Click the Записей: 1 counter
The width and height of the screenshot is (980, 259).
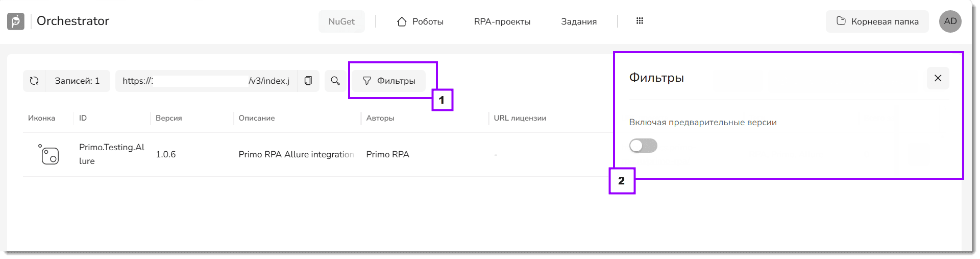pyautogui.click(x=78, y=81)
